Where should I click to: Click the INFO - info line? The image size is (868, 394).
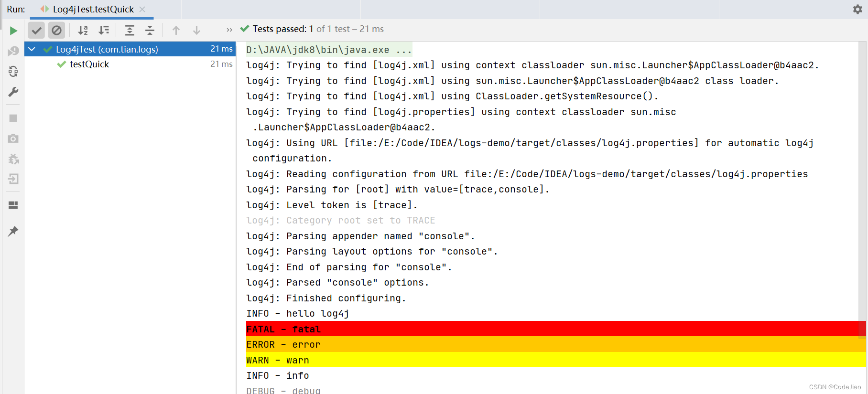click(x=278, y=376)
